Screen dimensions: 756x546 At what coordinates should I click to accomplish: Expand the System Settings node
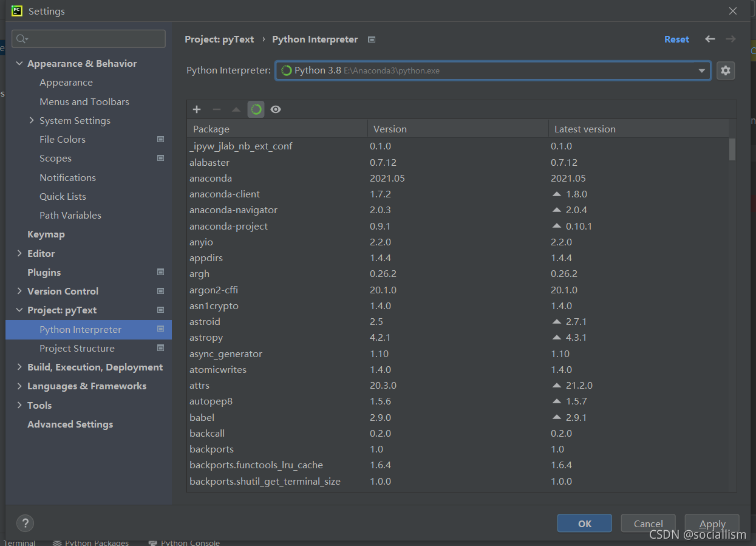[x=32, y=120]
